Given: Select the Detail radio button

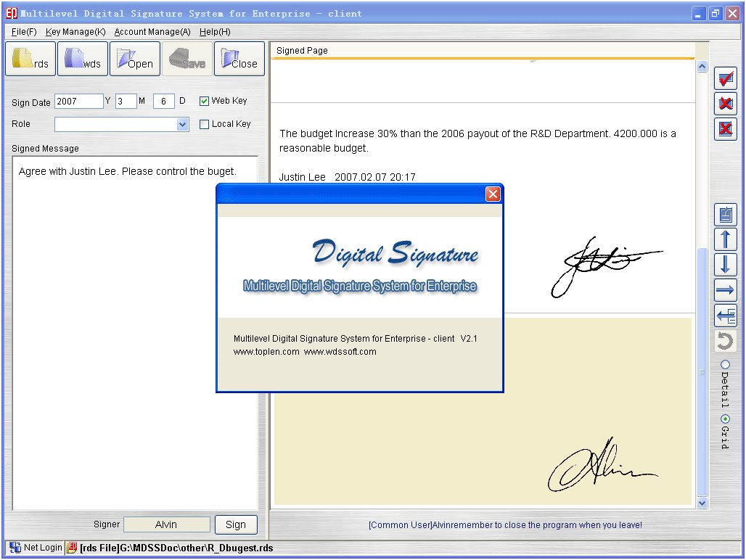Looking at the screenshot, I should click(725, 365).
